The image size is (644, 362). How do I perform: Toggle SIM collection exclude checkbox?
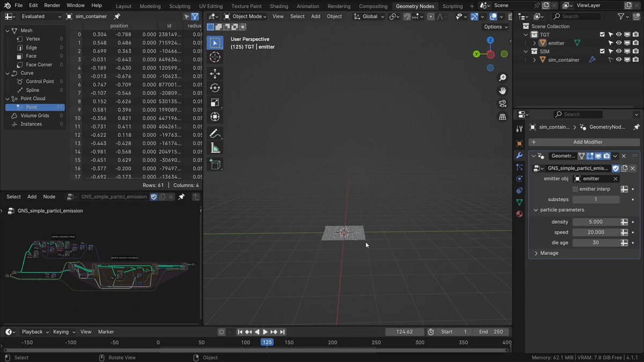coord(602,51)
